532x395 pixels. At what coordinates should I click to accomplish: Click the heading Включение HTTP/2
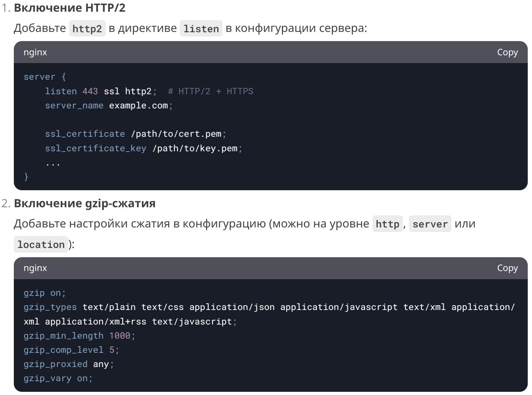[70, 8]
